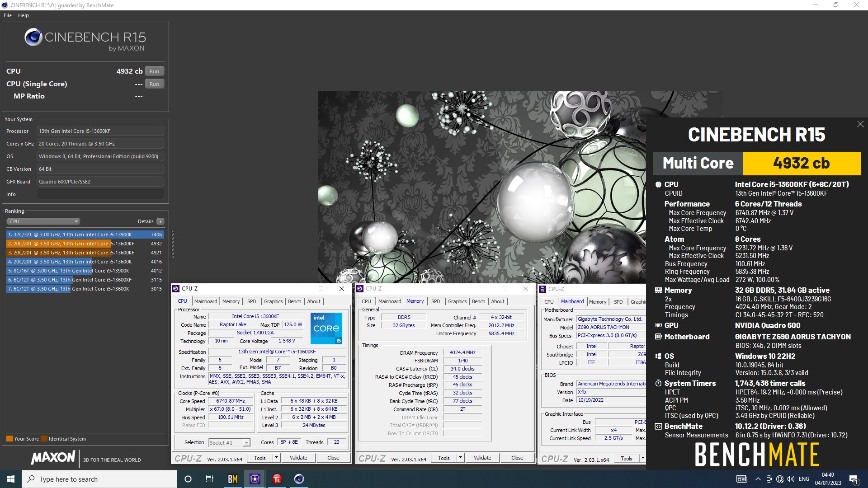The width and height of the screenshot is (868, 488).
Task: Click Validate in Memory CPU-Z window
Action: click(x=482, y=458)
